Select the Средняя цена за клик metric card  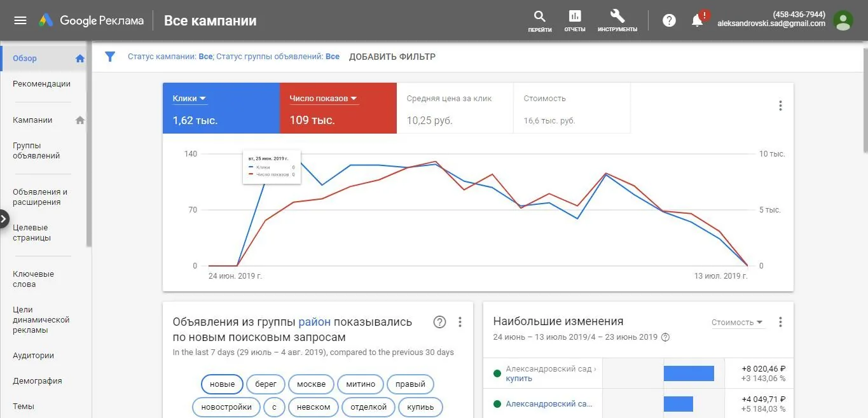point(455,108)
